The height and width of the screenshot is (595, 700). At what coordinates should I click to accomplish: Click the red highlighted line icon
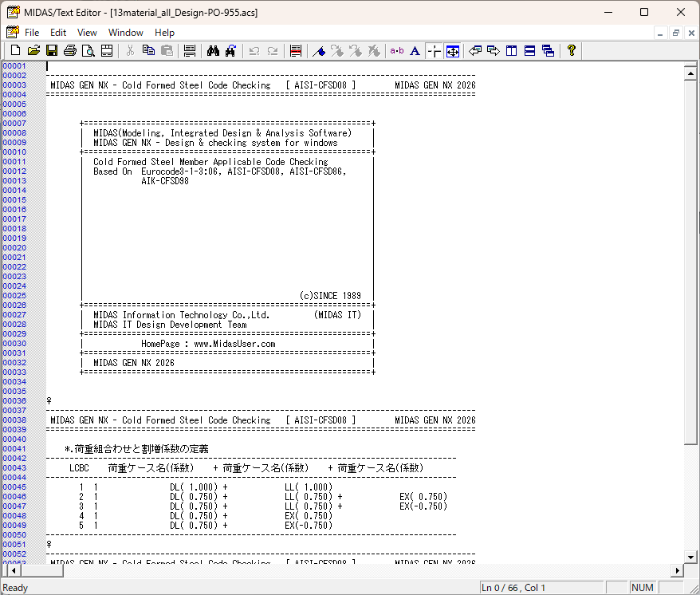(296, 51)
